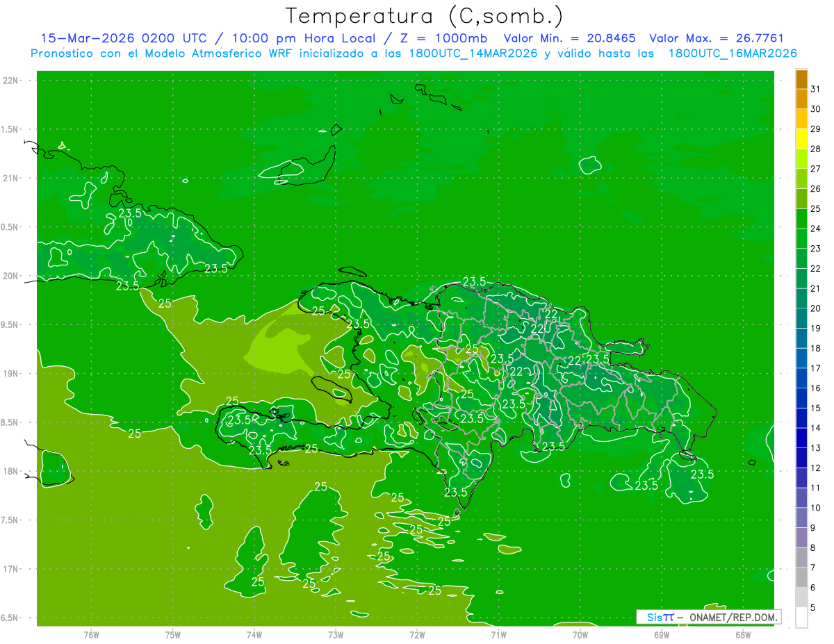Click the 21N latitude axis label
834x644 pixels.
tap(12, 178)
